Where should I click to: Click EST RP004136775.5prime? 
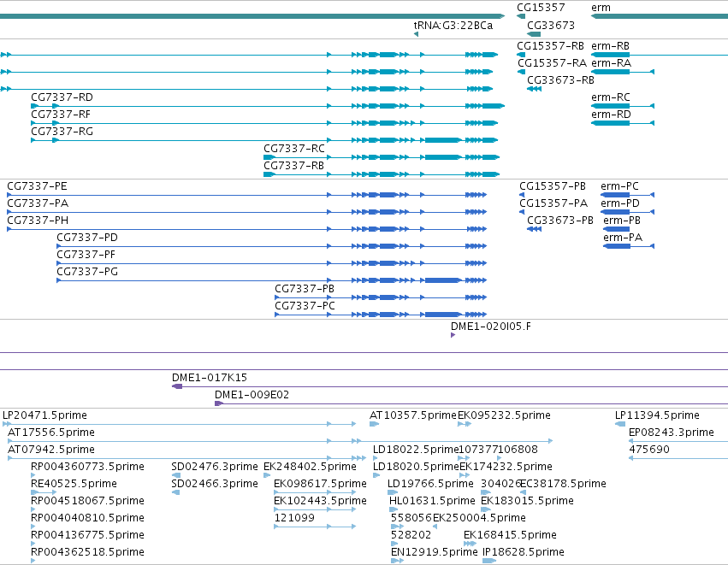pos(87,536)
